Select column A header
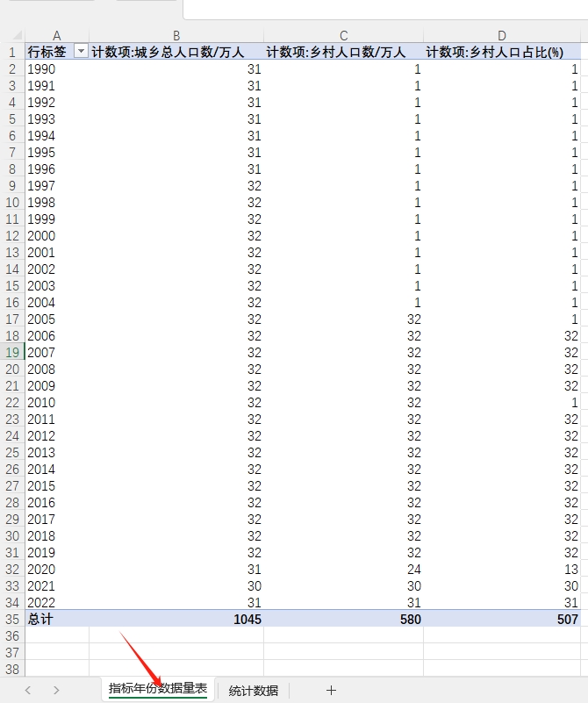The height and width of the screenshot is (703, 588). point(57,35)
